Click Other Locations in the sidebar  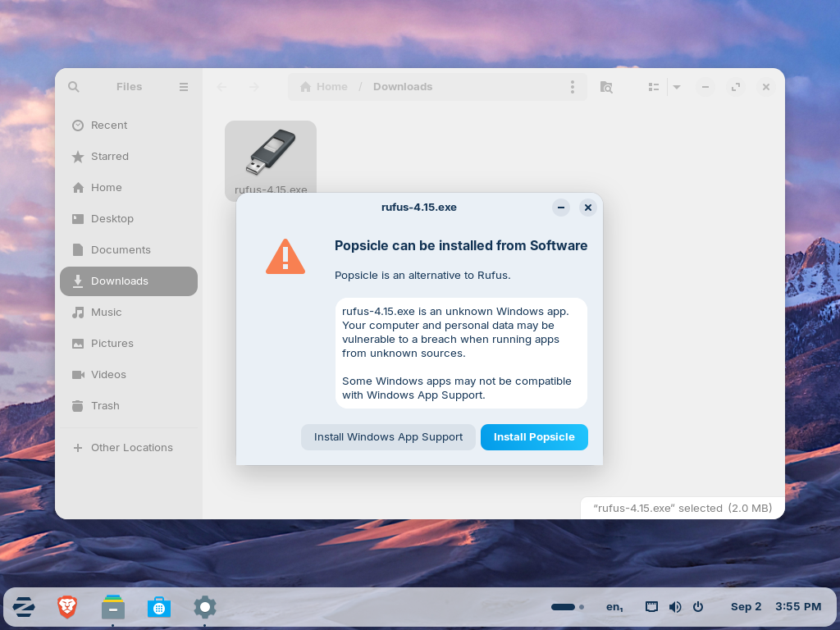point(129,448)
